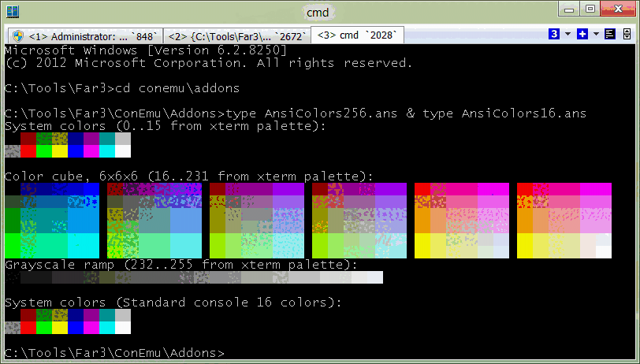Pick white swatch under xterm system colors

(123, 151)
